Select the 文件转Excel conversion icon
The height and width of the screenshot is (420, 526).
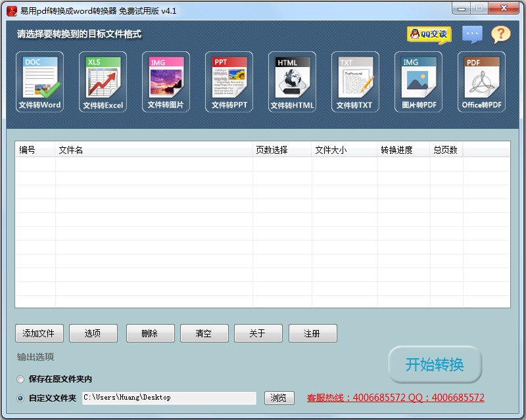tap(103, 82)
